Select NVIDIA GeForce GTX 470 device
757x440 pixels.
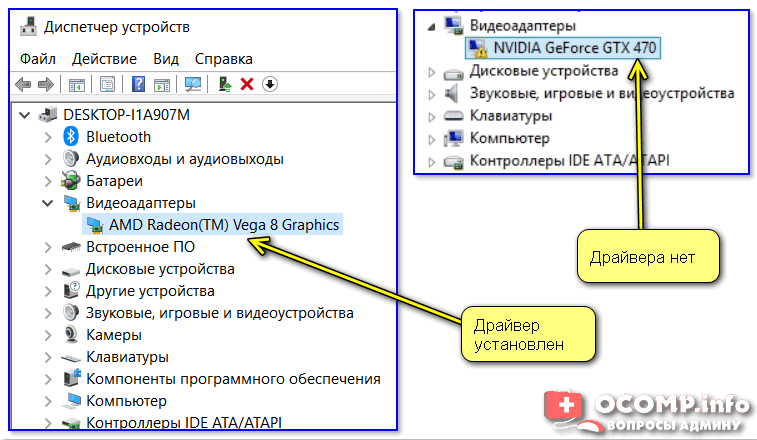tap(575, 48)
